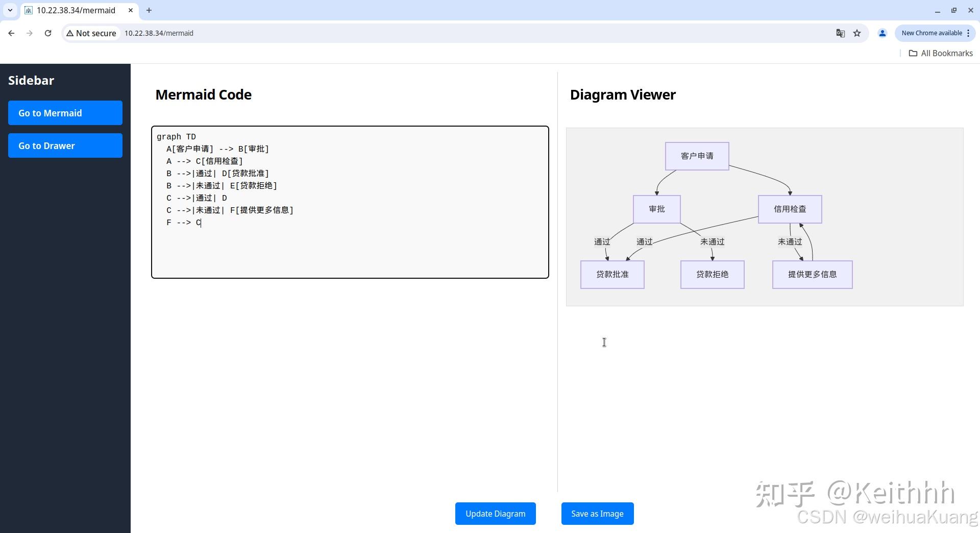Click inside the Mermaid code editor
This screenshot has width=980, height=533.
pyautogui.click(x=350, y=245)
